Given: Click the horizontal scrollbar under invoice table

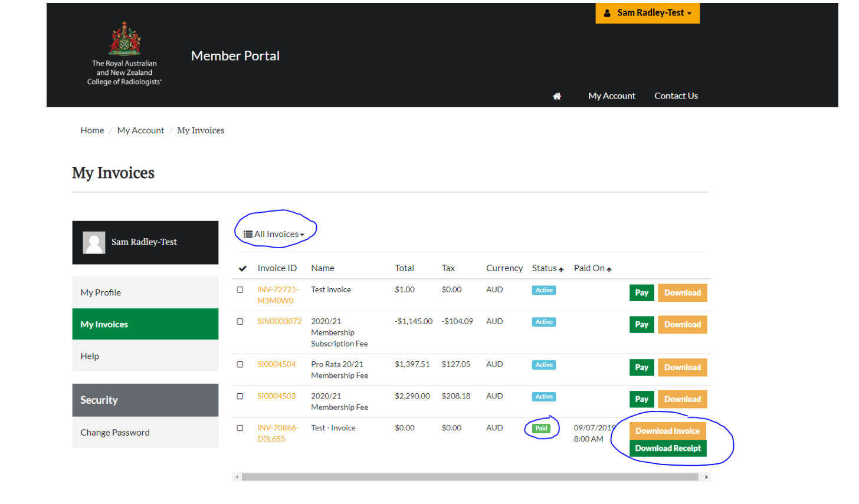Looking at the screenshot, I should tap(470, 477).
